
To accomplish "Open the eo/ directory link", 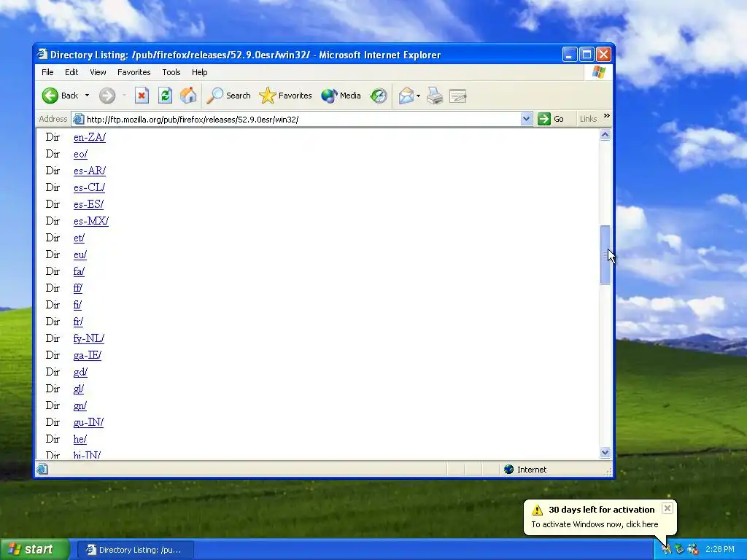I will (x=80, y=154).
